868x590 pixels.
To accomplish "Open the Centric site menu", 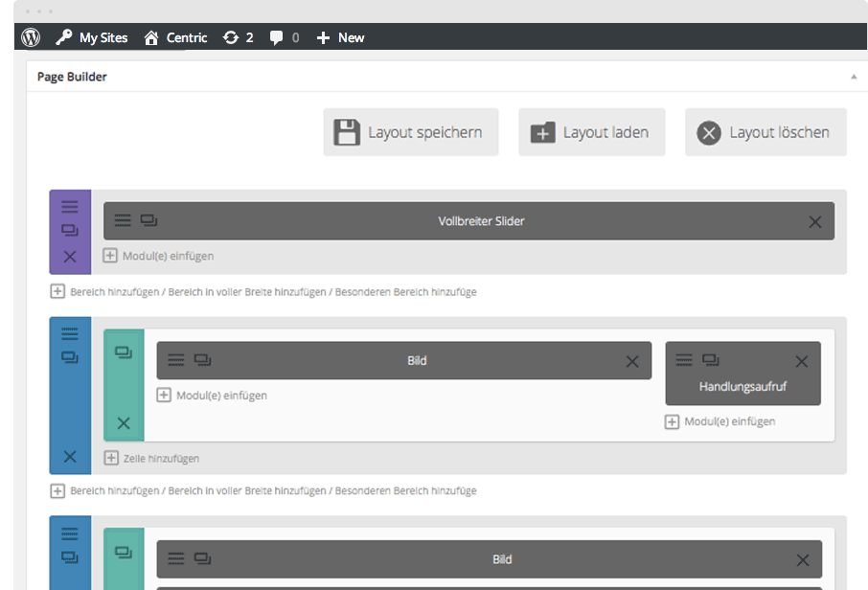I will click(175, 37).
